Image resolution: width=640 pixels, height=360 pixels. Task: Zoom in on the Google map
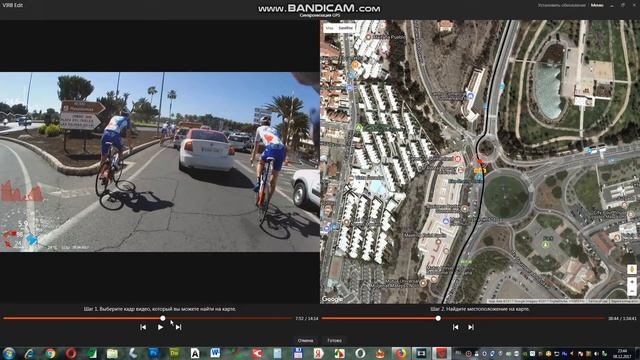(632, 282)
